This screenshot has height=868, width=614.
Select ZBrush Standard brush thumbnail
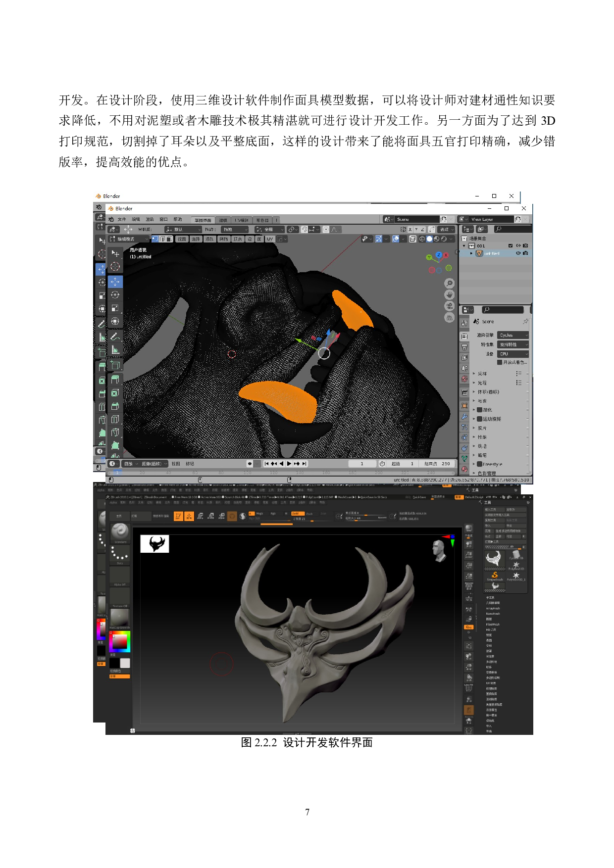click(120, 531)
